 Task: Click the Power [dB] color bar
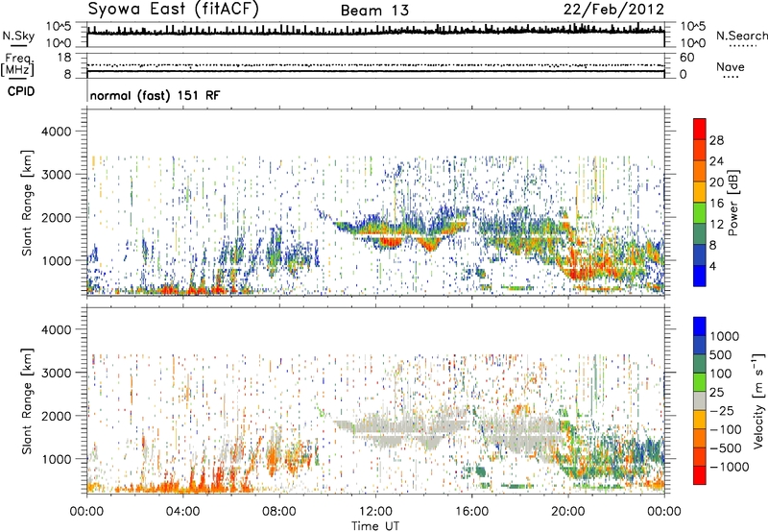coord(700,203)
